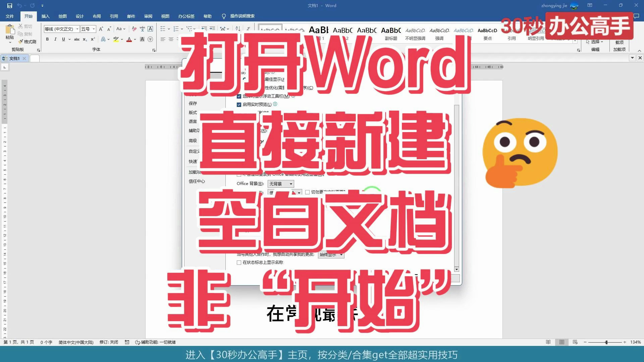This screenshot has height=362, width=644.
Task: Toggle the 在状态标志上显示名称 checkbox
Action: pyautogui.click(x=239, y=262)
